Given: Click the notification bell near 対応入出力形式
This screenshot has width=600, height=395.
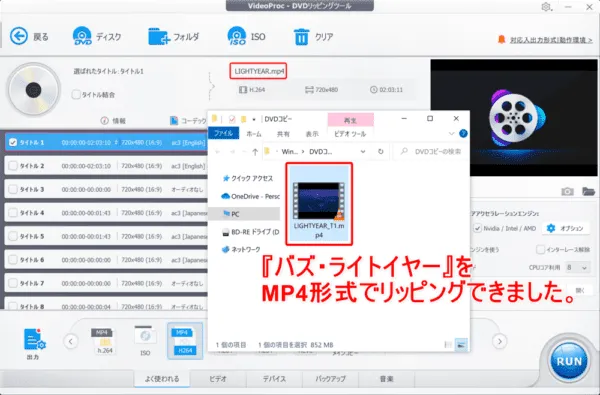Looking at the screenshot, I should (x=501, y=39).
